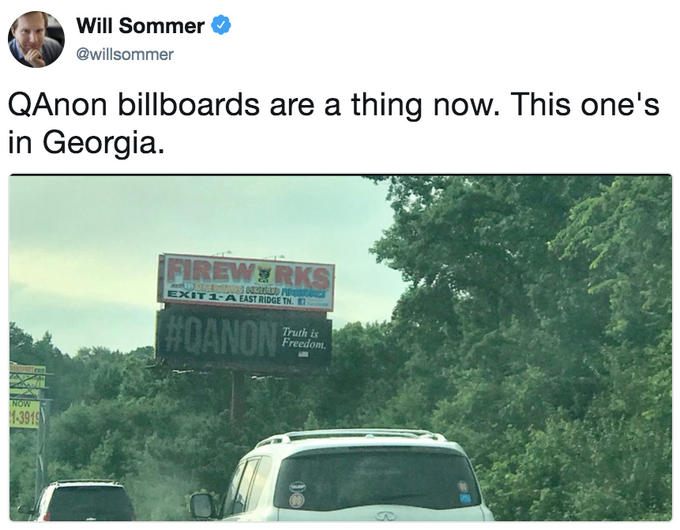680x530 pixels.
Task: Visit the @willsommer handle link
Action: point(125,54)
